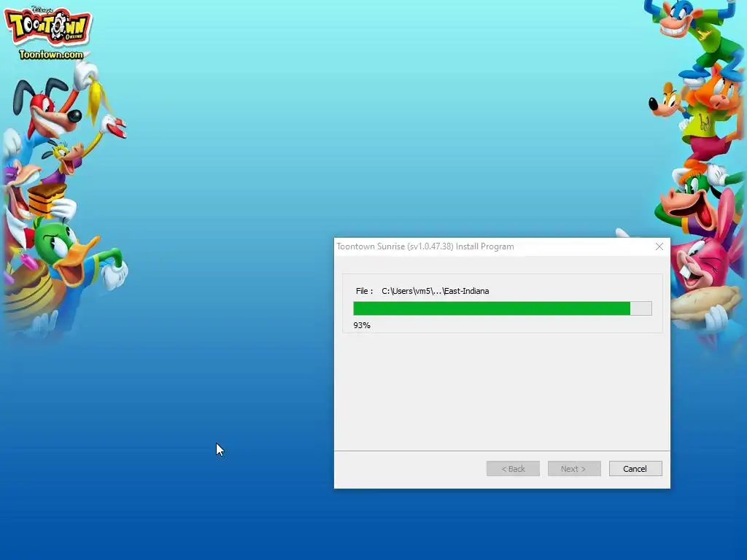Click the 'File :' label
The width and height of the screenshot is (747, 560).
pos(365,291)
